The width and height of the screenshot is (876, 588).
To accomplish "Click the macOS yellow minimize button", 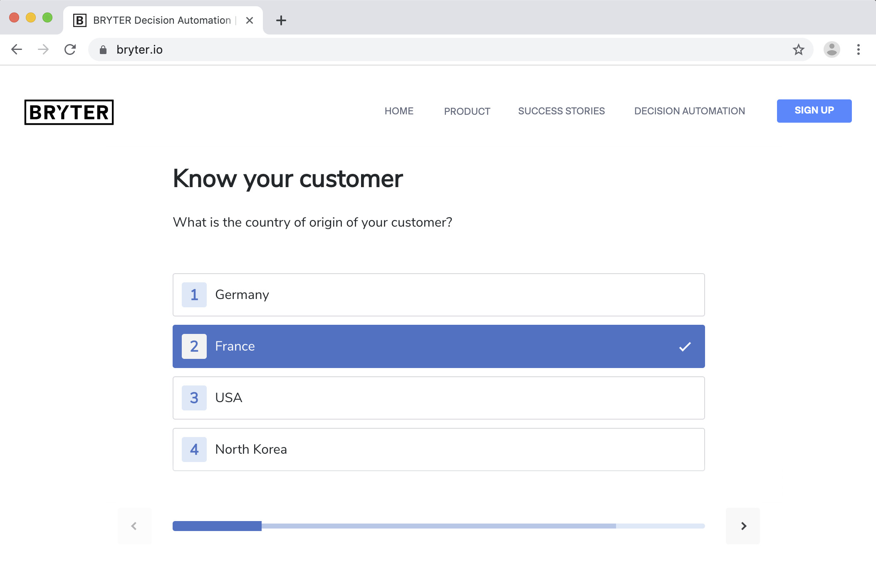I will point(31,17).
